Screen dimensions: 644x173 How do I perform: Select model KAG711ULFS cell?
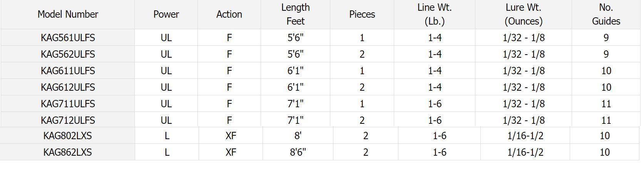point(68,104)
